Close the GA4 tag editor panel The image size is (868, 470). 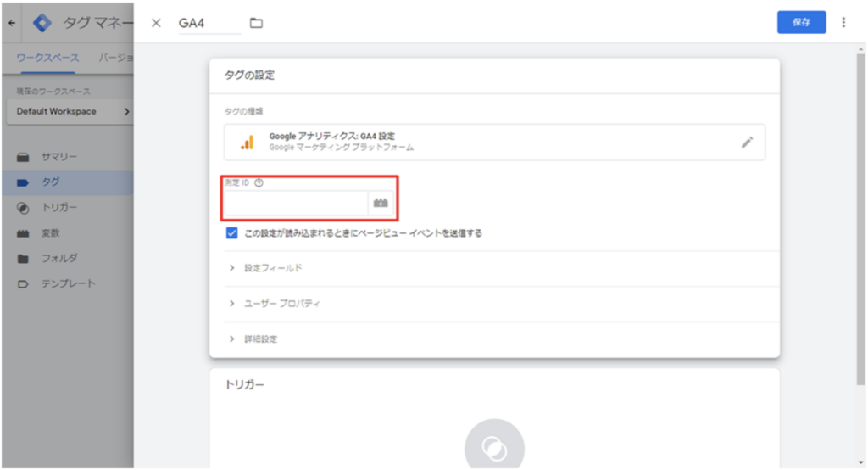point(156,23)
